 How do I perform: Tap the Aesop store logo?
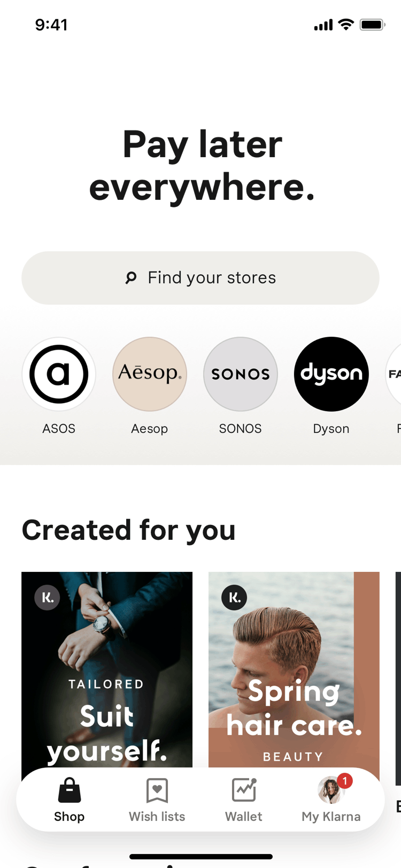point(150,374)
